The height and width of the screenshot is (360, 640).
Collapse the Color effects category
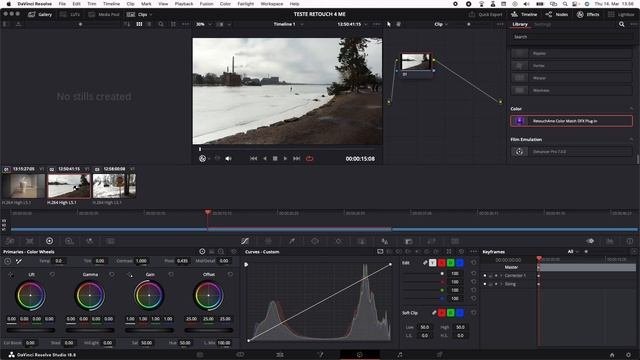631,109
